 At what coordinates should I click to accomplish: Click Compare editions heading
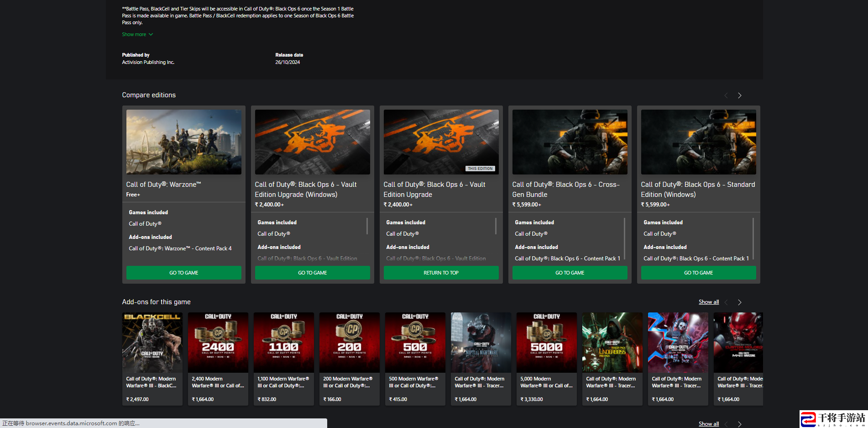[x=149, y=95]
